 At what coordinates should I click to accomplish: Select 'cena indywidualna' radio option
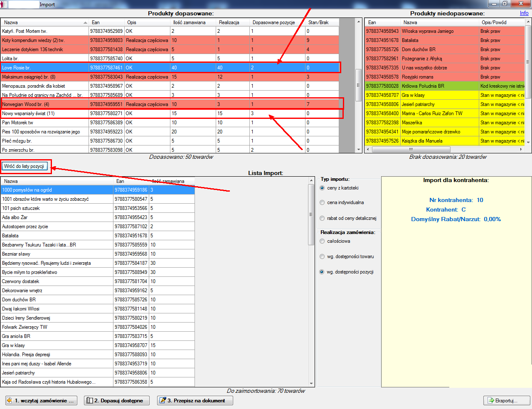[x=322, y=202]
